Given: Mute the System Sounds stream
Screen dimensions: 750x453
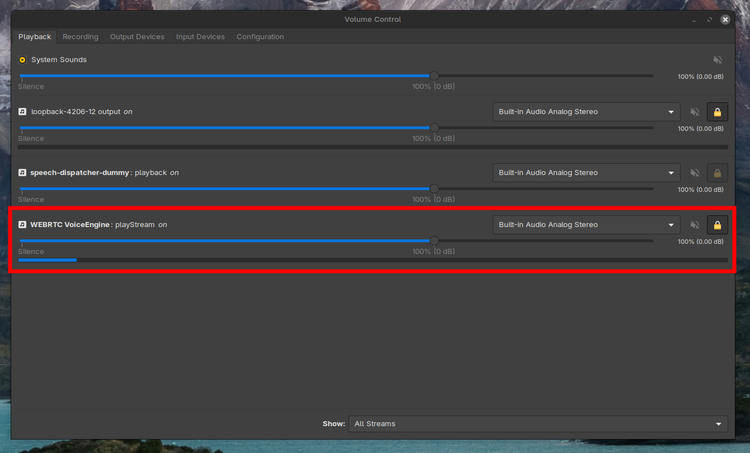Looking at the screenshot, I should click(717, 60).
